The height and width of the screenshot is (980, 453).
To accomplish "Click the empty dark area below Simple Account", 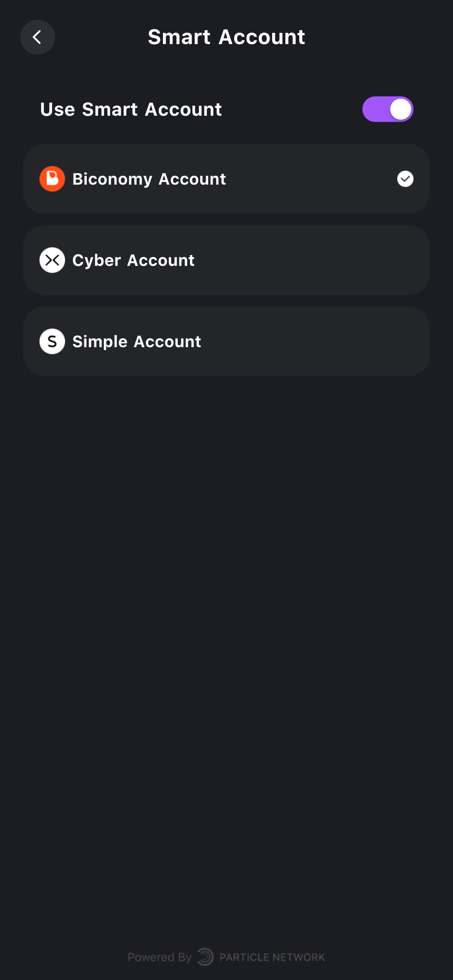I will point(226,619).
